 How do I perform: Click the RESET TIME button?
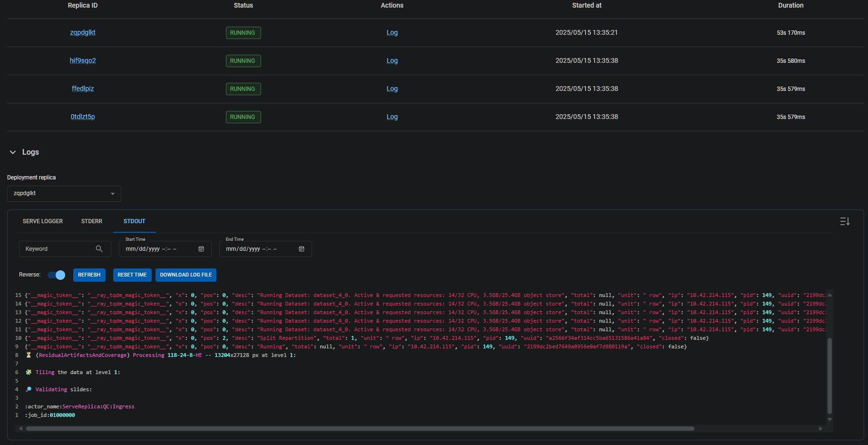click(x=132, y=275)
